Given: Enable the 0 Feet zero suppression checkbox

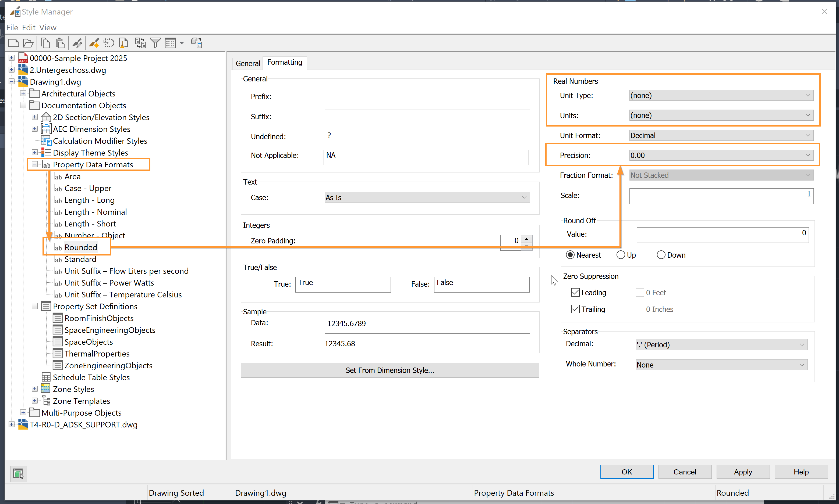Looking at the screenshot, I should click(x=640, y=292).
